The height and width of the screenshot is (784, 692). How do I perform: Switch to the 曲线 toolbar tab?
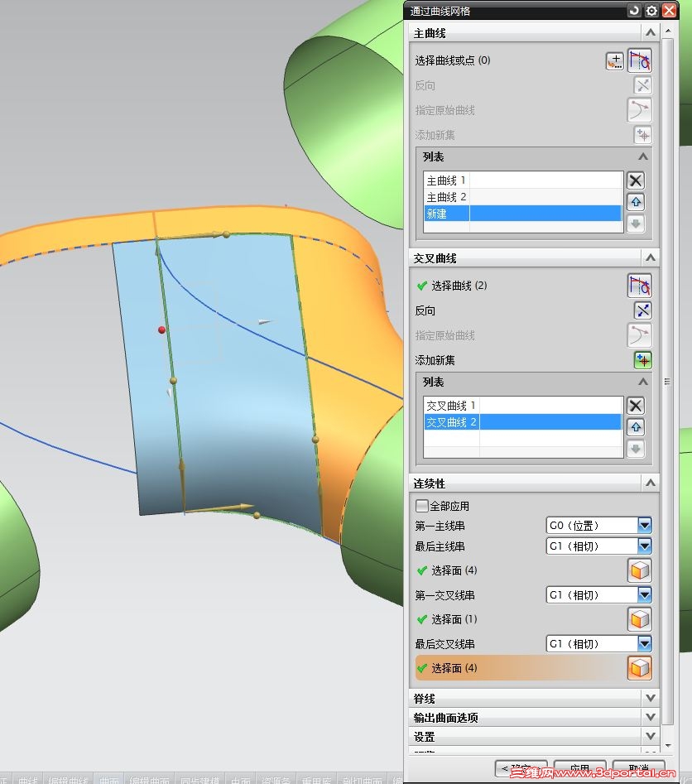click(x=28, y=780)
